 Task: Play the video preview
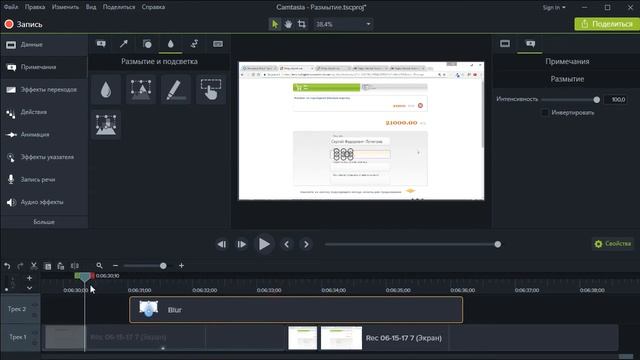[x=264, y=244]
